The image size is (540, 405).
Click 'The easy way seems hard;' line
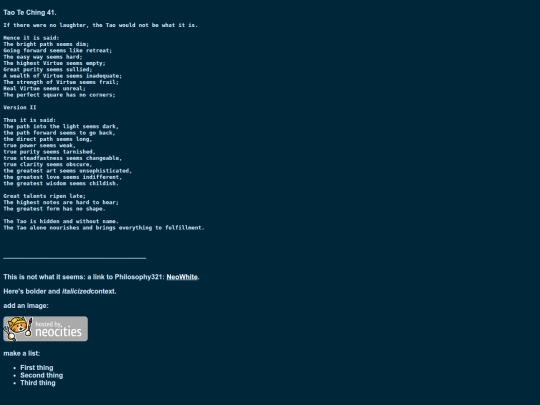[x=43, y=57]
